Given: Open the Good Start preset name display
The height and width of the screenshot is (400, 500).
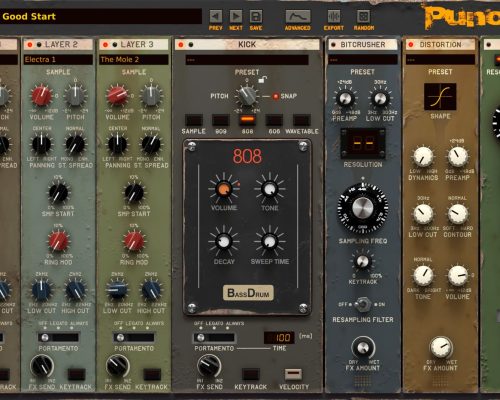Looking at the screenshot, I should [100, 16].
